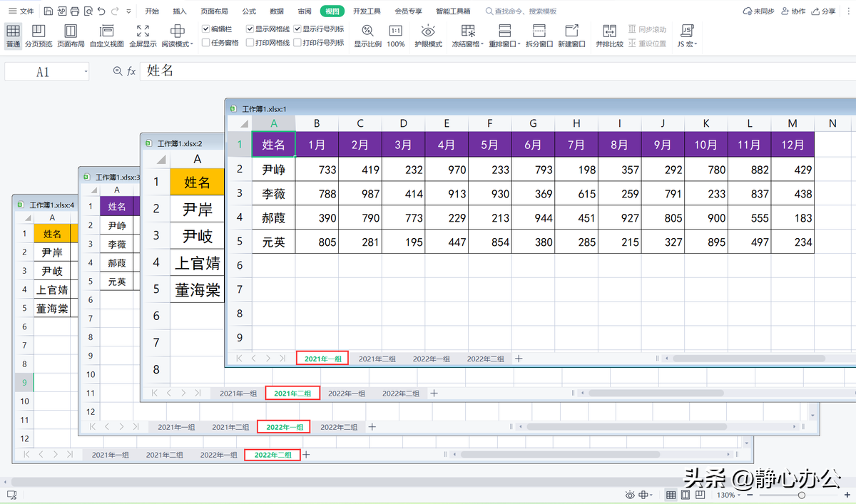Click status bar eye protection icon
Viewport: 856px width, 504px height.
630,495
